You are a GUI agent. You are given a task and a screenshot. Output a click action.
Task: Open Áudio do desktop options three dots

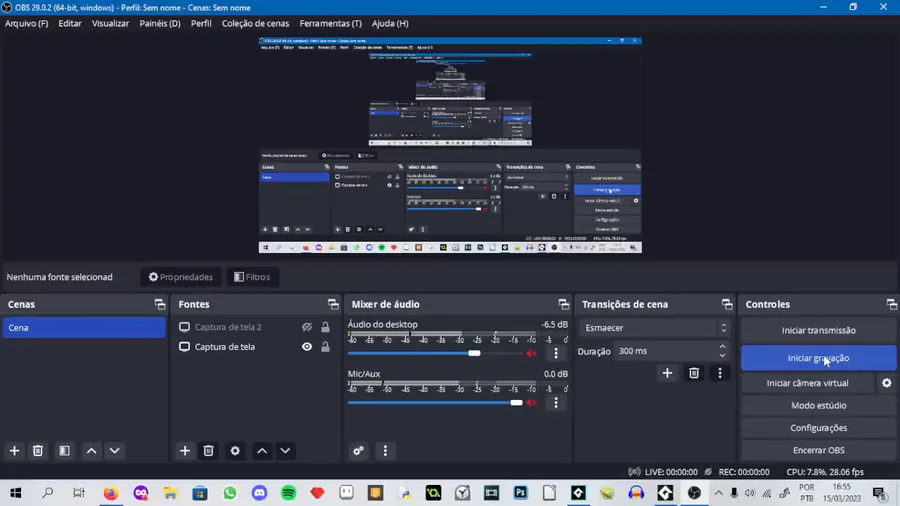point(556,353)
